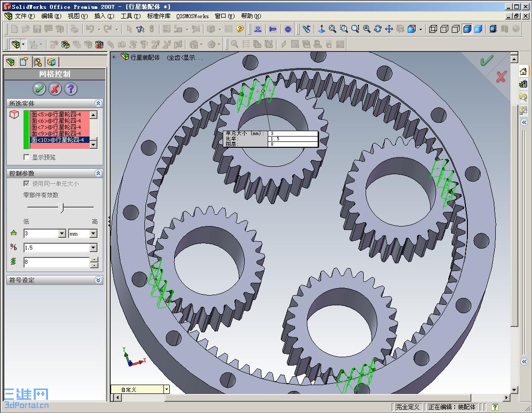Open 文件(F) menu

pos(24,16)
